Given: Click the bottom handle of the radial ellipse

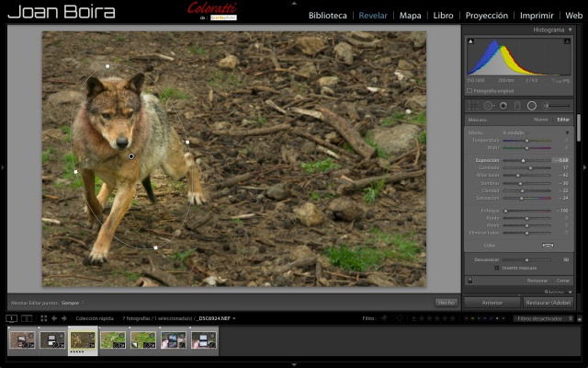Looking at the screenshot, I should [x=155, y=247].
